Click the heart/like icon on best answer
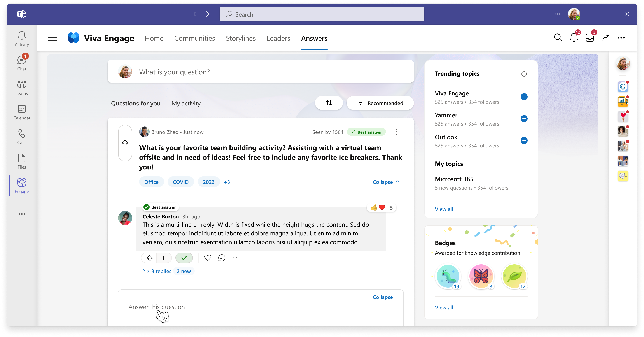 207,258
